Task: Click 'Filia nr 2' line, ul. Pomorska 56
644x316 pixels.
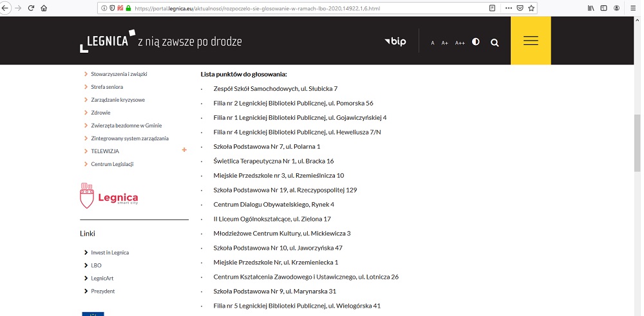Action: point(293,103)
